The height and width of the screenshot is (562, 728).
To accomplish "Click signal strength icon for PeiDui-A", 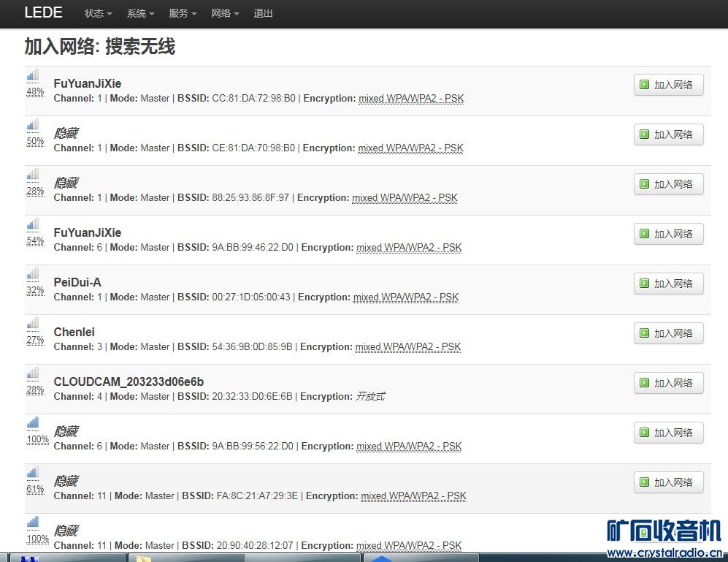I will 33,274.
